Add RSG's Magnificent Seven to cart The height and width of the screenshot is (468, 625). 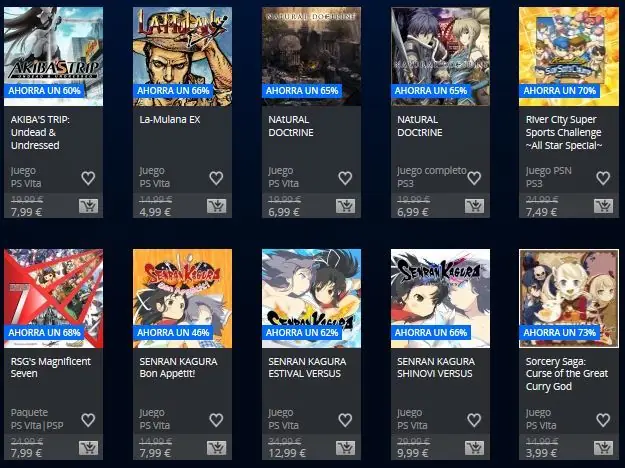click(x=88, y=448)
